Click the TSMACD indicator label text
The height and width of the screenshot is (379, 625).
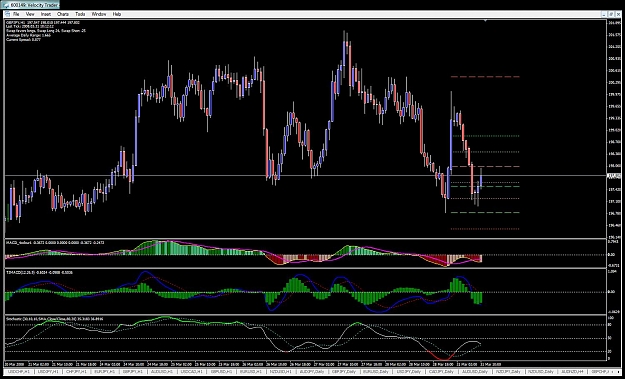[x=39, y=272]
